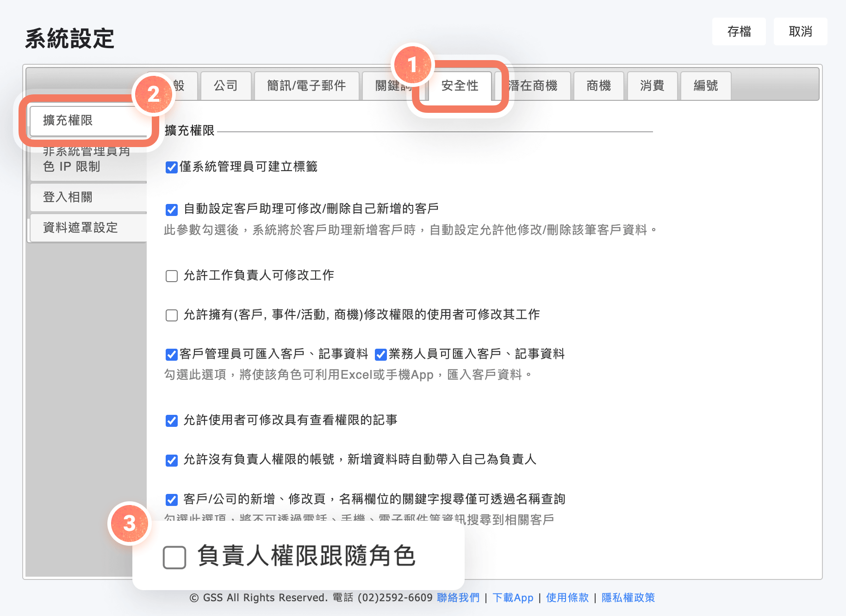Toggle 業務人員可匯入客戶、記事資料 checkbox

pyautogui.click(x=381, y=355)
